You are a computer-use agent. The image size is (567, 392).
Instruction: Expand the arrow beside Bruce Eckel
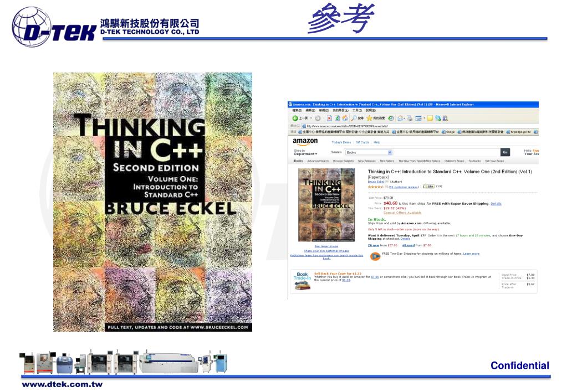pos(387,182)
